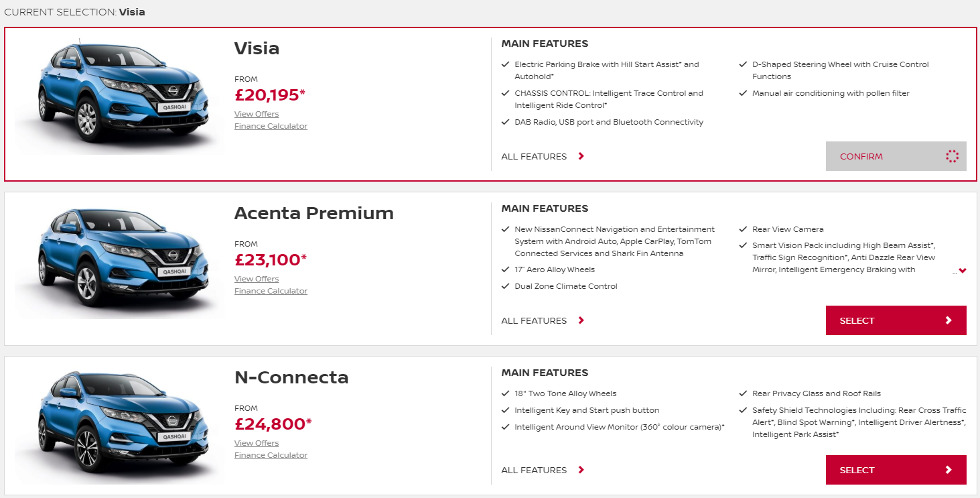Click the arrow icon on N-Connecta Select button
The image size is (980, 498).
click(949, 470)
